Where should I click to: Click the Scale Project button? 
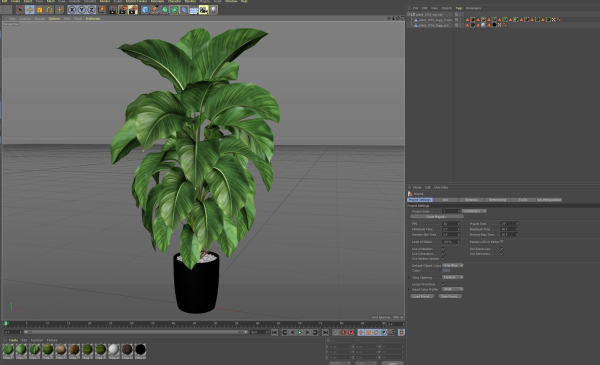[436, 217]
